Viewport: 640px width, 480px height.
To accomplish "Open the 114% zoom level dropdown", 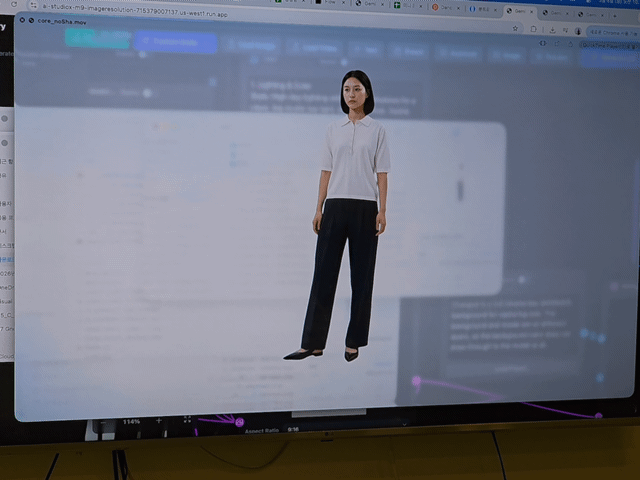I will coord(131,422).
